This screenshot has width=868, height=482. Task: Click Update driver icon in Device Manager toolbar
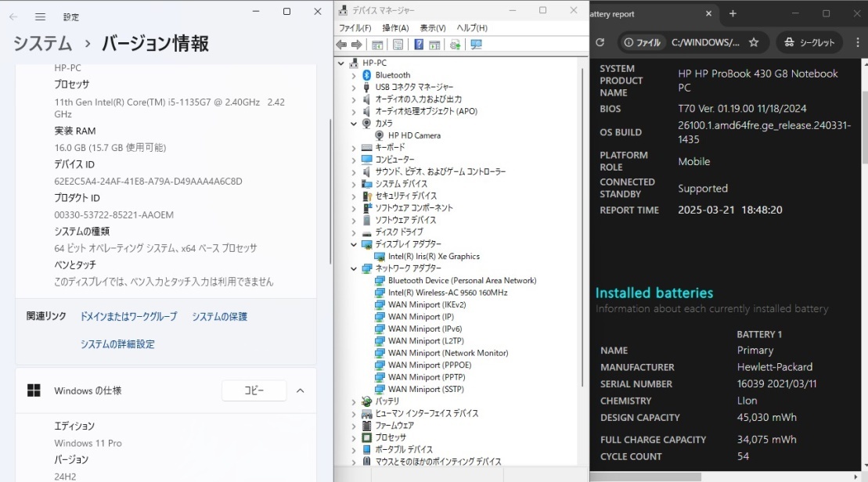[x=455, y=45]
